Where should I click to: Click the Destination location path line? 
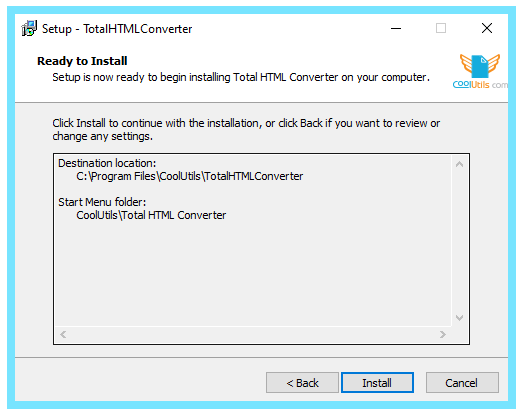(x=190, y=176)
